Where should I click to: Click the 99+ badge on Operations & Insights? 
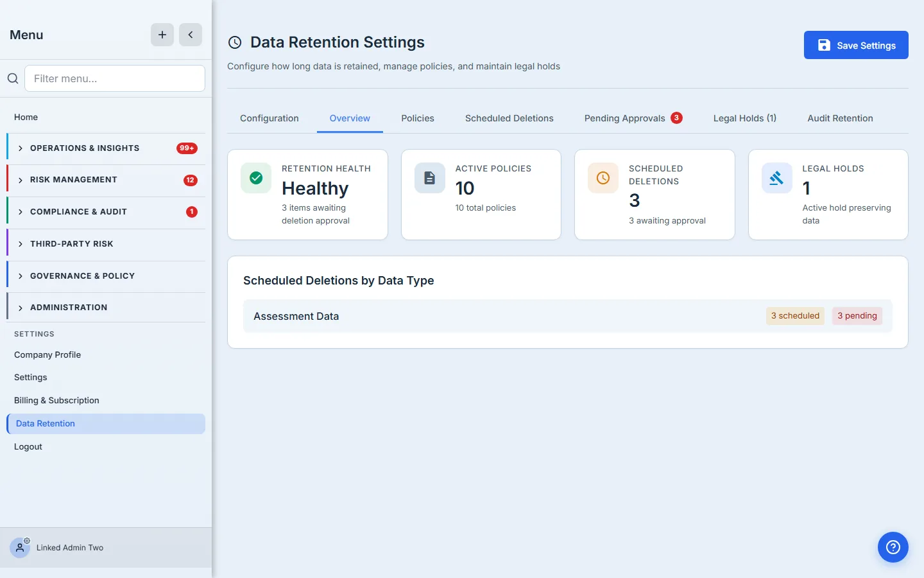tap(187, 148)
